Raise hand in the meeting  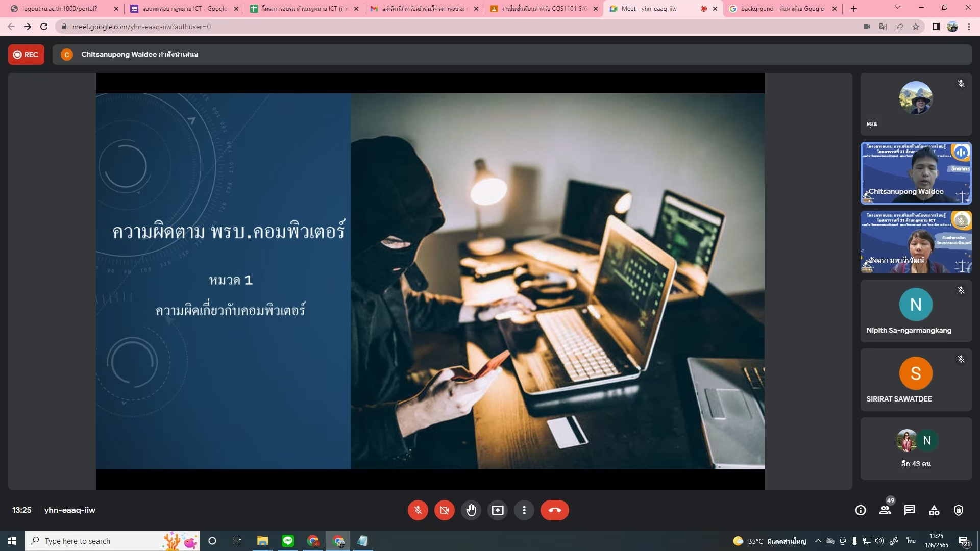(471, 510)
